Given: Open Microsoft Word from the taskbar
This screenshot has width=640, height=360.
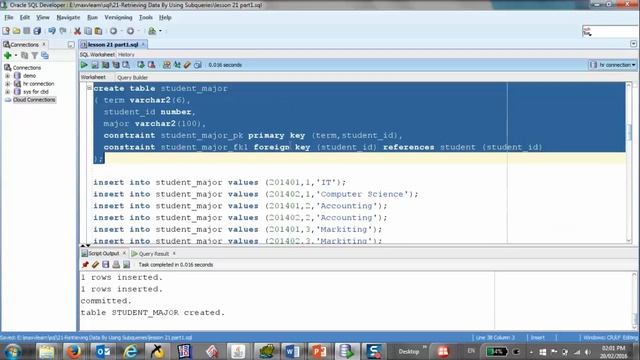Looking at the screenshot, I should pos(292,351).
